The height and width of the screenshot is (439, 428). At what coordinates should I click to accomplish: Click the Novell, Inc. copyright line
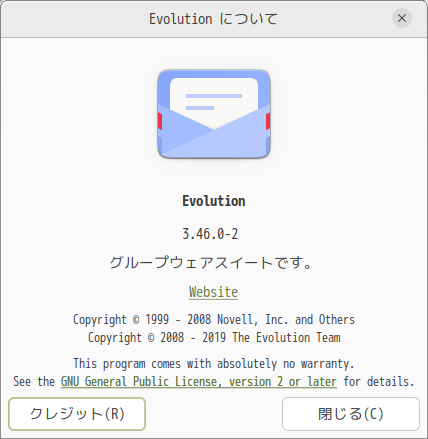click(x=214, y=319)
